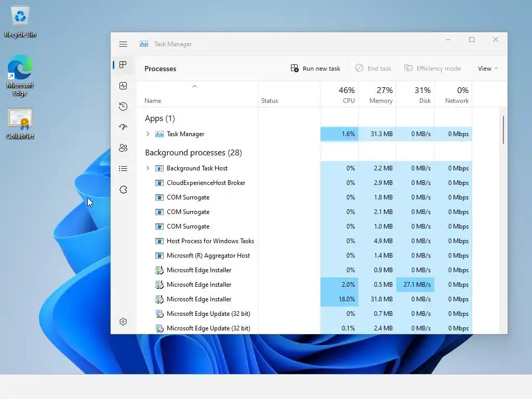Click the Background Task Host process icon
Image resolution: width=532 pixels, height=399 pixels.
pyautogui.click(x=159, y=168)
